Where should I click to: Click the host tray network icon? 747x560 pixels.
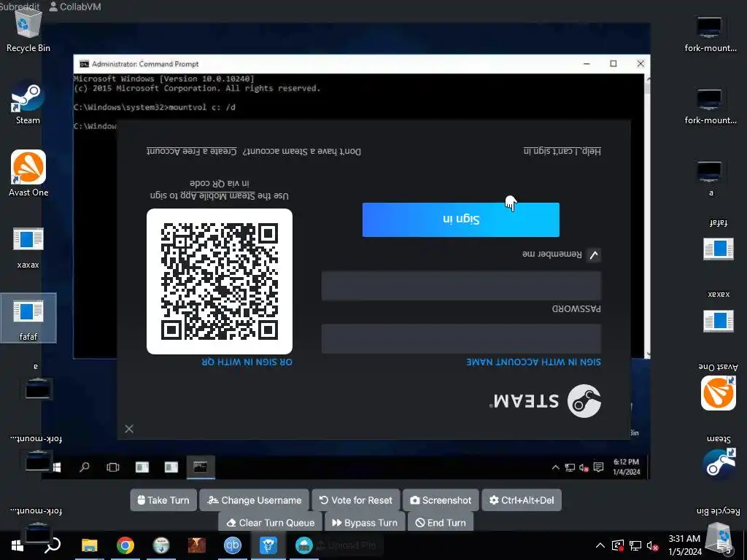click(x=635, y=545)
